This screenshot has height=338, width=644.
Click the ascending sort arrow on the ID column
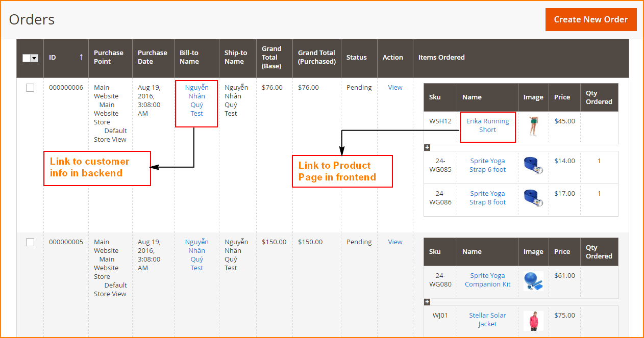point(81,58)
